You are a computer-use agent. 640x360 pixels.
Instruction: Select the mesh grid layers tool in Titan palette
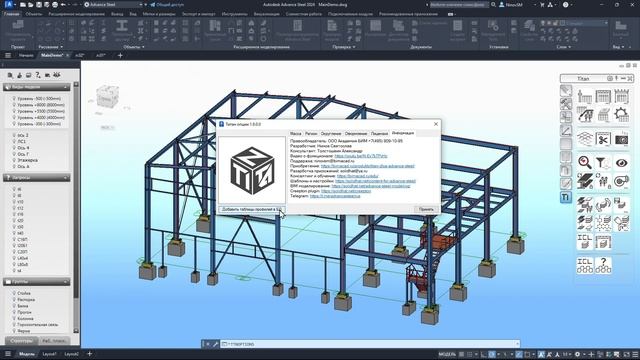click(584, 140)
